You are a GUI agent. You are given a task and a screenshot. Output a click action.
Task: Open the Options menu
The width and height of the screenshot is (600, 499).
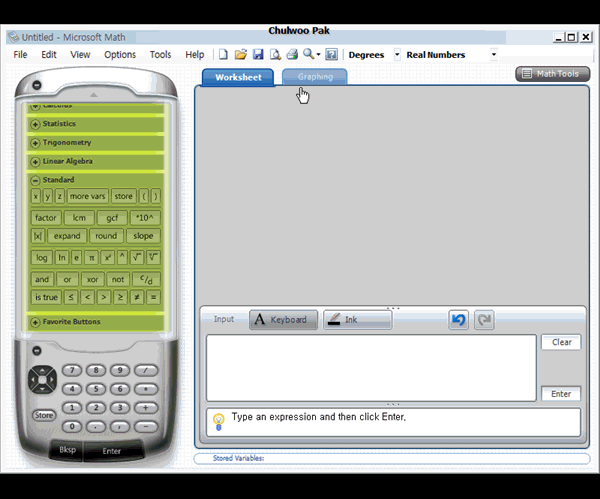coord(120,55)
